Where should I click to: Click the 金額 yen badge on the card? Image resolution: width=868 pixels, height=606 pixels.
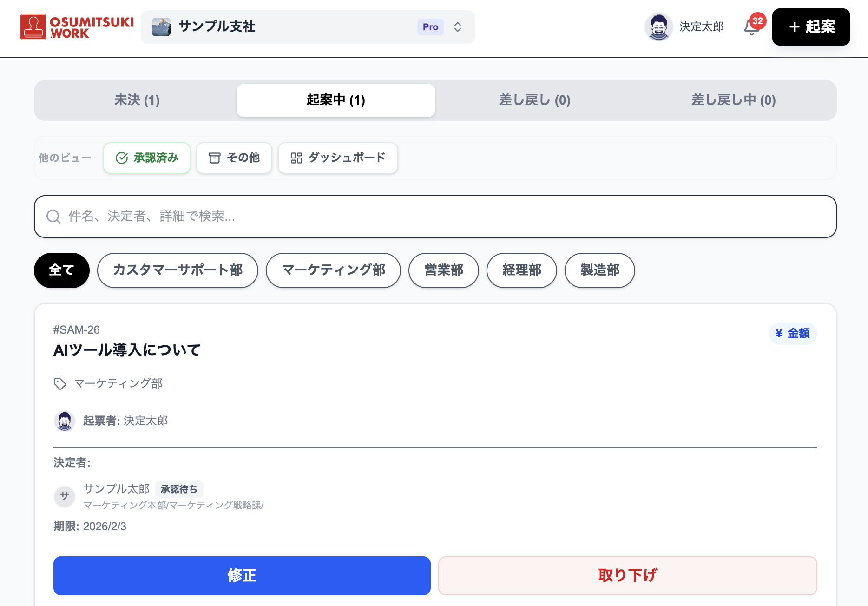(792, 333)
